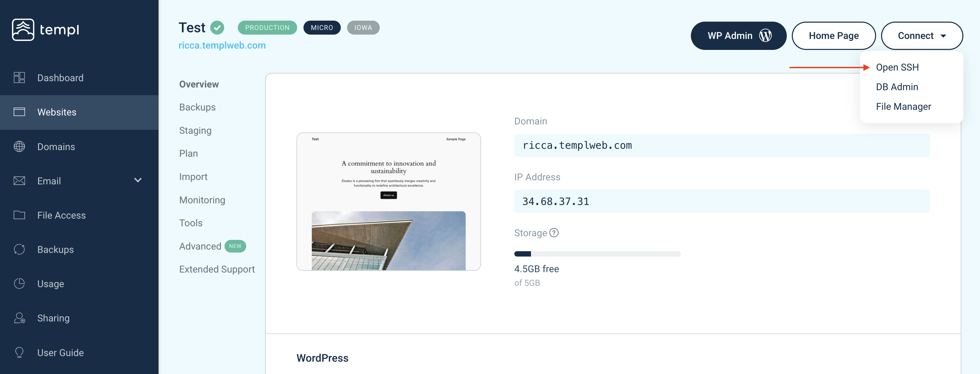
Task: Open the Extended Support tab
Action: pyautogui.click(x=217, y=270)
